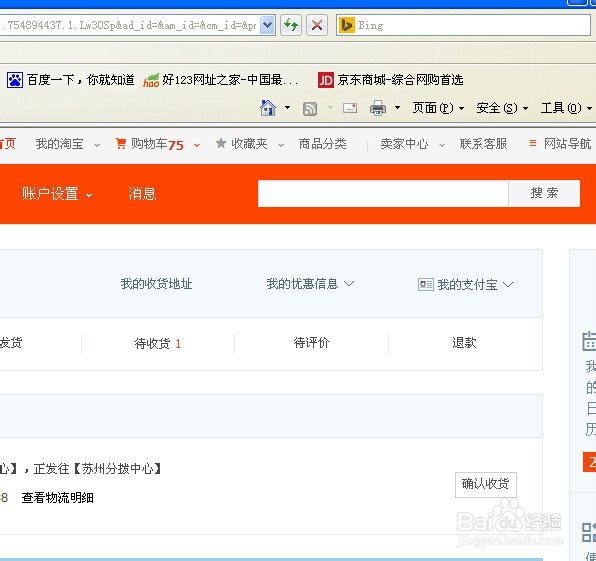Click the Alipay card icon
This screenshot has height=561, width=596.
(x=426, y=284)
